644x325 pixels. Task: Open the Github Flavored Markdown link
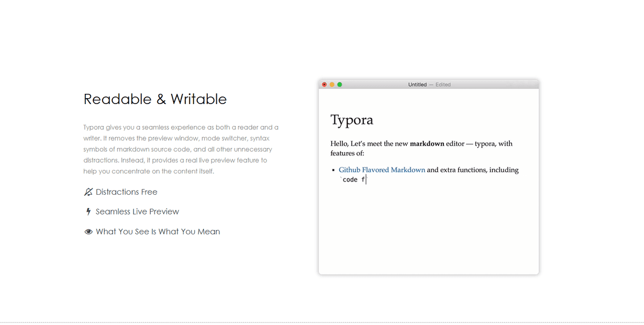pos(382,170)
